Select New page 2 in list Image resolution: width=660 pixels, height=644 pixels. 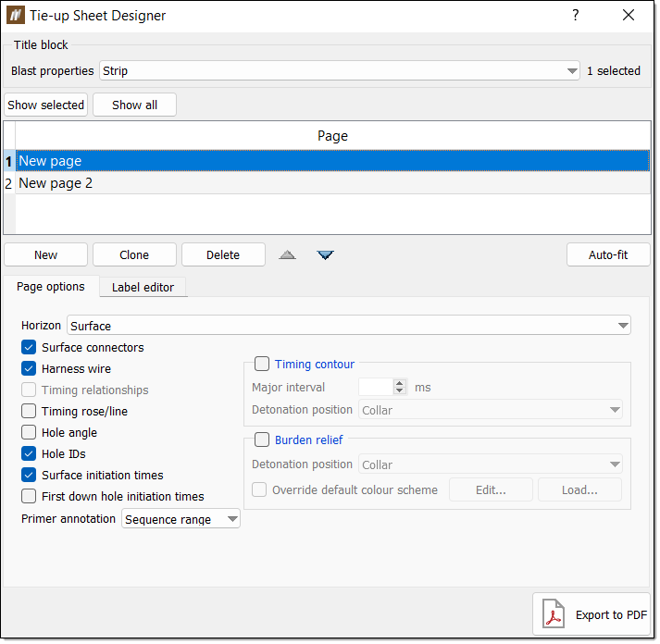coord(333,184)
